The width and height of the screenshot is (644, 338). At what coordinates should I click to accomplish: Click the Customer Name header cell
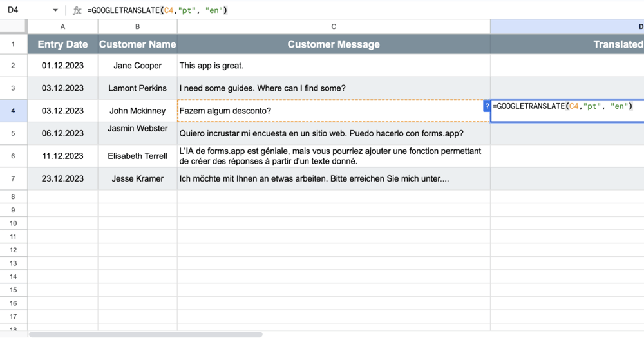137,44
